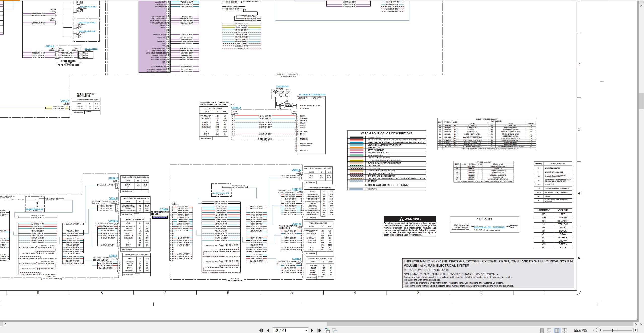
Task: Open the CONN 13 link
Action: 297,189
